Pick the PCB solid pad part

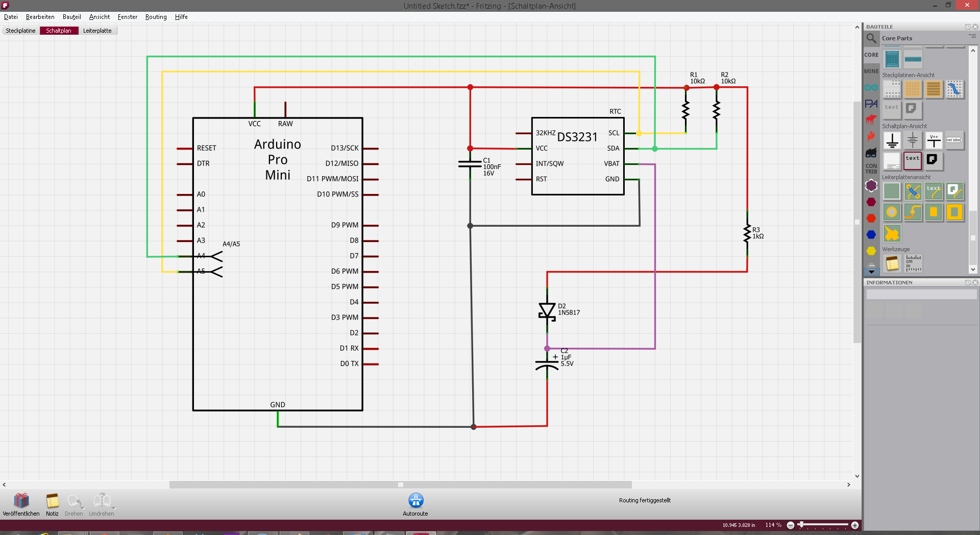pyautogui.click(x=934, y=212)
